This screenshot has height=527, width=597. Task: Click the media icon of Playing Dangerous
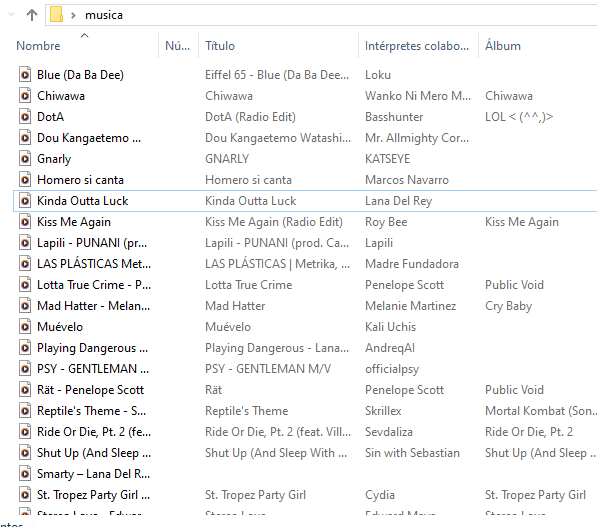[x=25, y=348]
